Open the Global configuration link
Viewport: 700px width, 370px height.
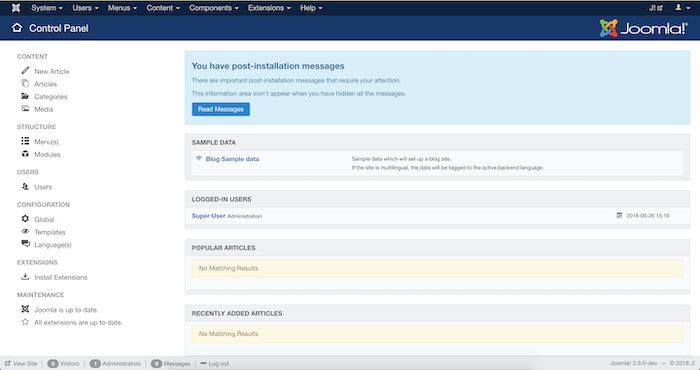[44, 220]
